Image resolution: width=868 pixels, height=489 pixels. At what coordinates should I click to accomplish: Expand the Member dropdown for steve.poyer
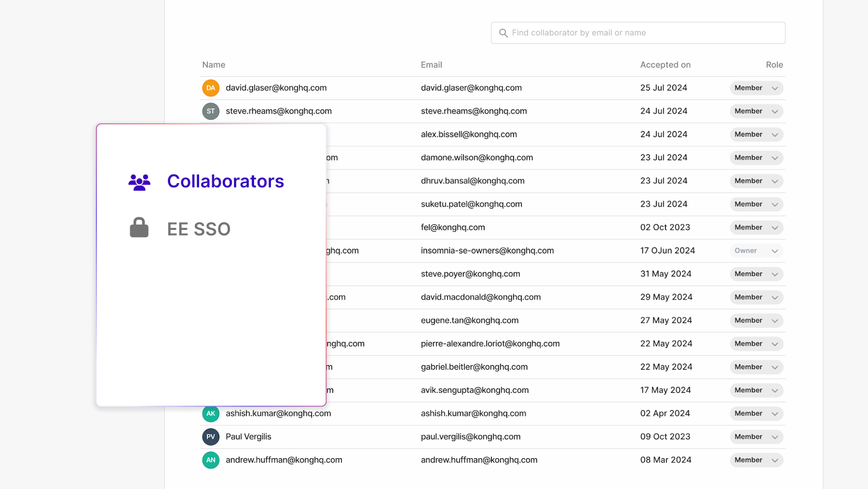(756, 274)
